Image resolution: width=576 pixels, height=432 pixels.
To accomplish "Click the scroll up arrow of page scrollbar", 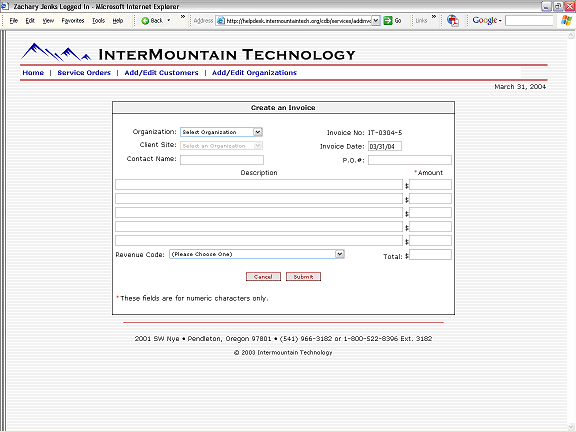I will coord(571,35).
